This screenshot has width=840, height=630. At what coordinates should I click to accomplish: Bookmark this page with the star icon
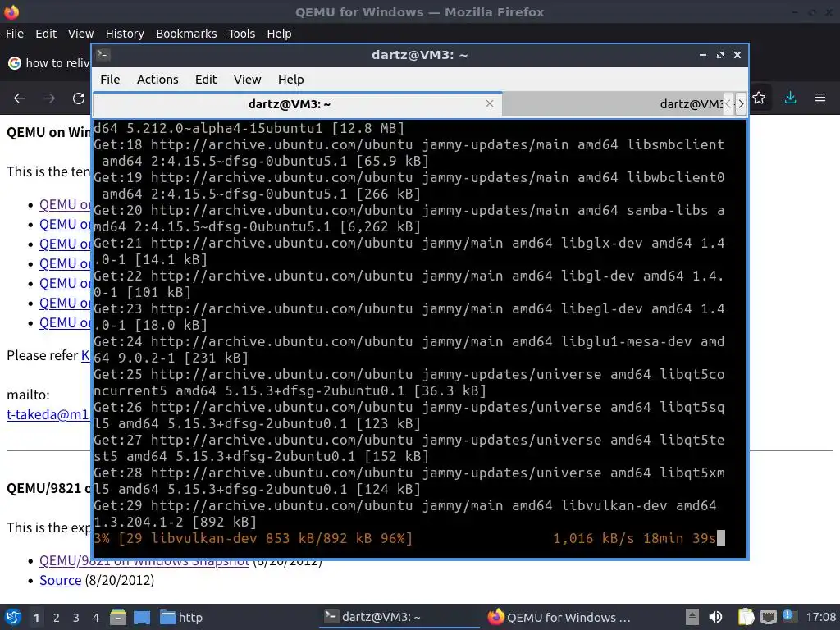pyautogui.click(x=759, y=98)
